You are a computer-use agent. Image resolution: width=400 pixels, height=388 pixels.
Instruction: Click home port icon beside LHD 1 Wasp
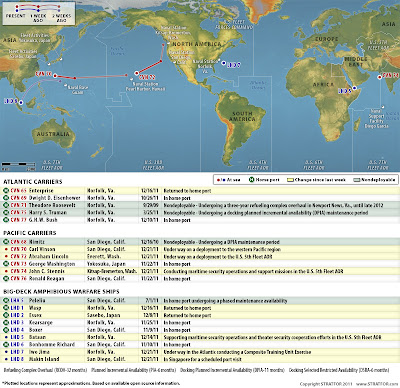[6, 308]
